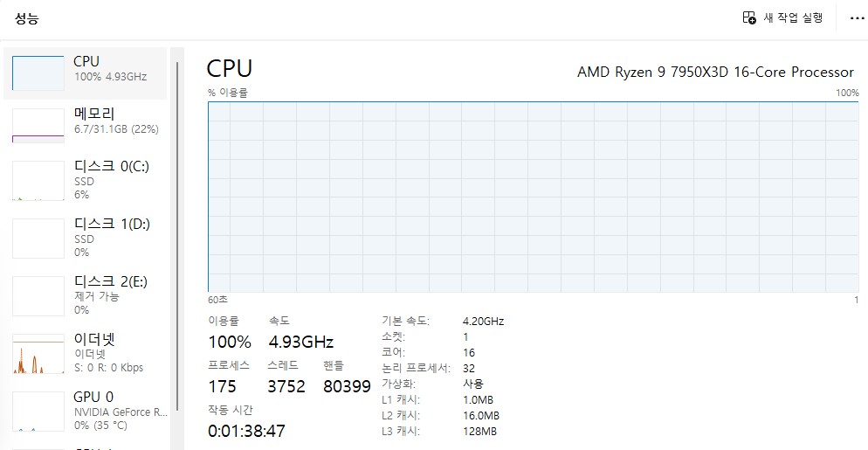Click the main CPU utilization graph
Viewport: 868px width, 450px height.
click(x=533, y=197)
